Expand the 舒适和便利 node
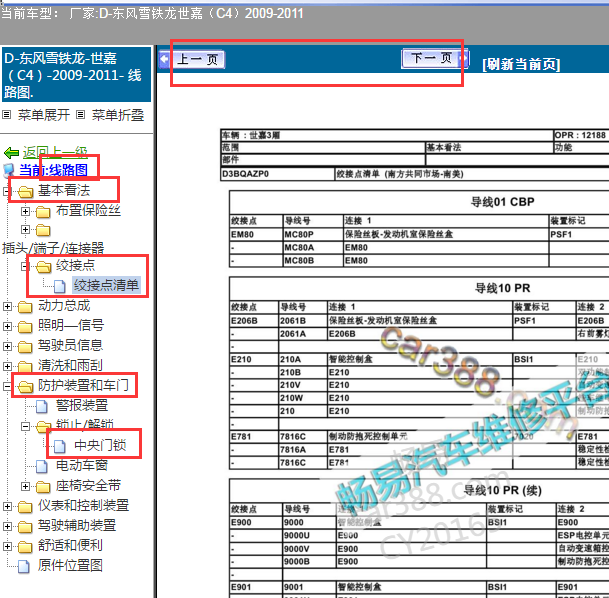The image size is (609, 598). (7, 546)
